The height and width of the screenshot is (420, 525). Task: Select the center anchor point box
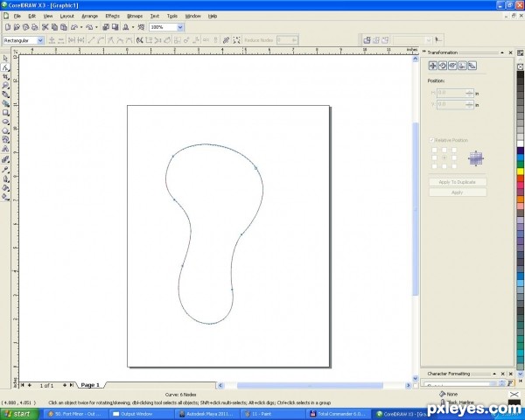[444, 157]
